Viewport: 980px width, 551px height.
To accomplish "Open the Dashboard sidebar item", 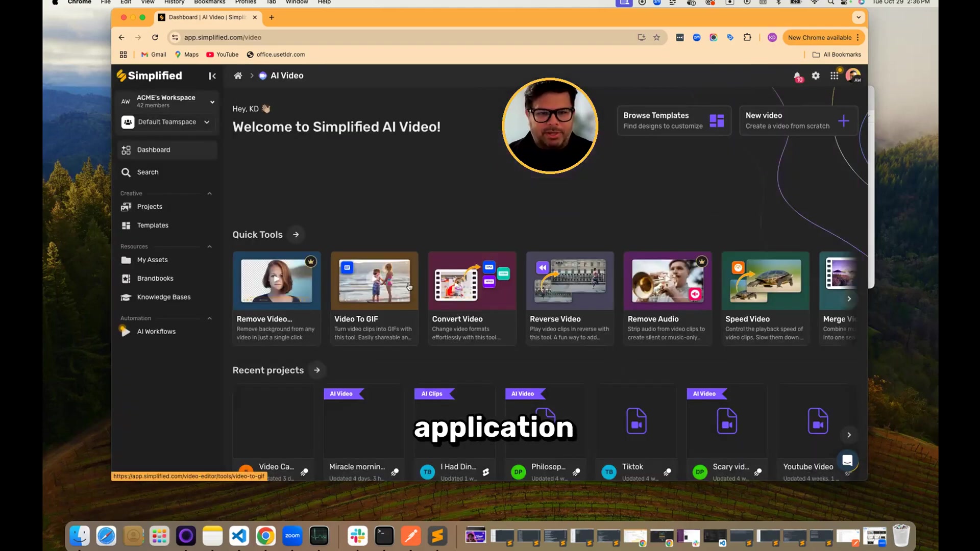I will tap(167, 149).
